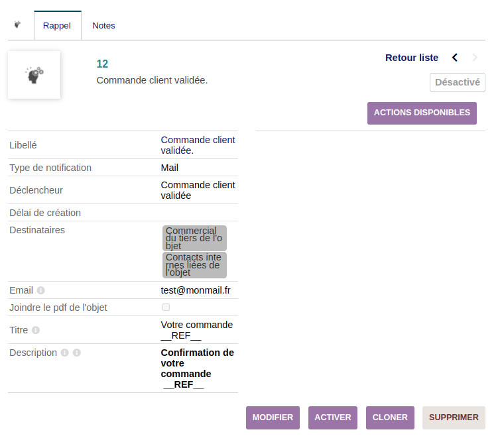
Task: Clone the reminder with Cloner
Action: click(x=390, y=418)
